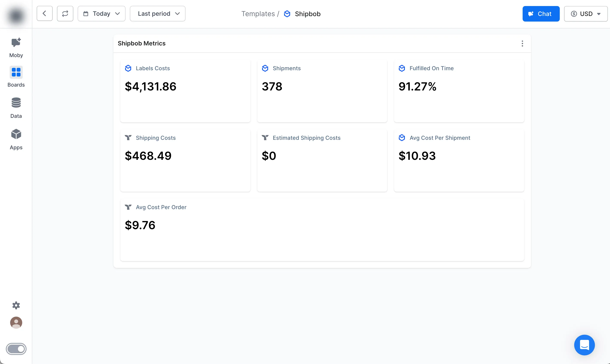Click the refresh data icon
Viewport: 610px width, 364px height.
click(65, 14)
